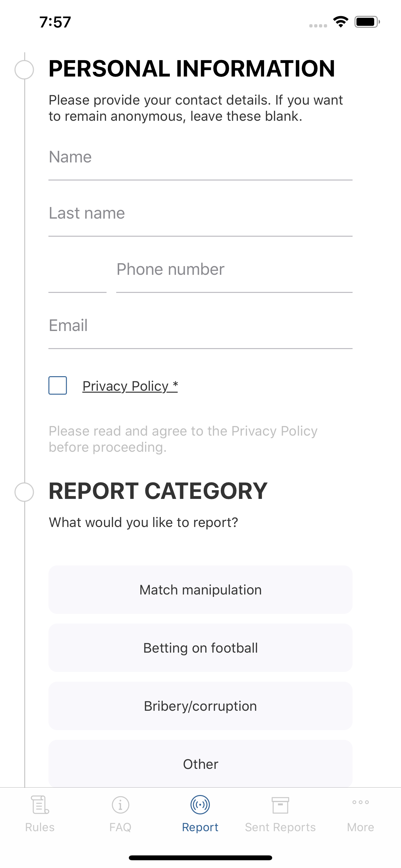Image resolution: width=401 pixels, height=868 pixels.
Task: Select Betting on football category
Action: (200, 648)
